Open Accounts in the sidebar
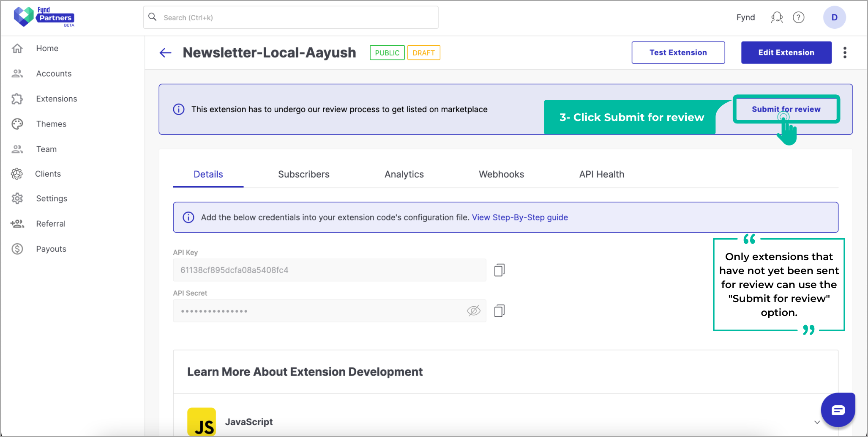This screenshot has width=868, height=437. tap(54, 74)
